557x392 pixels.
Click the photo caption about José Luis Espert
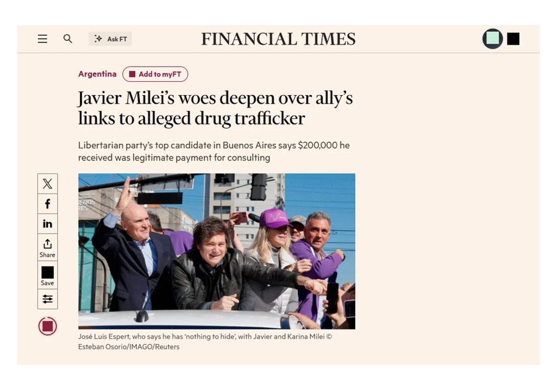click(x=205, y=342)
